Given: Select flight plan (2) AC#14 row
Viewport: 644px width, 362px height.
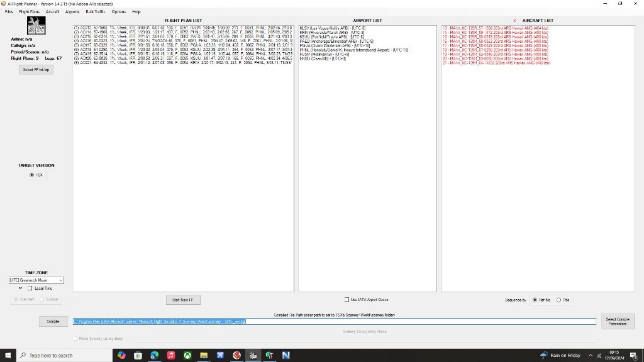Looking at the screenshot, I should pyautogui.click(x=183, y=32).
